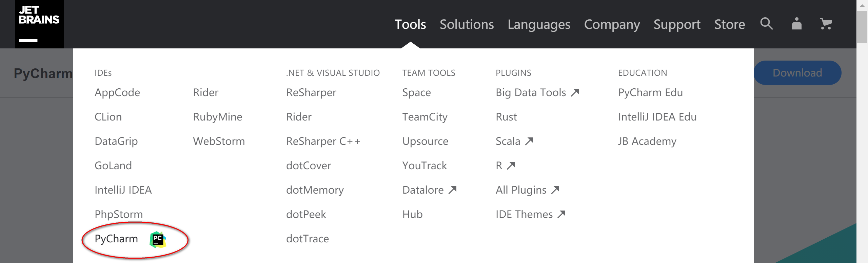Open Space under Team Tools
868x263 pixels.
point(416,92)
